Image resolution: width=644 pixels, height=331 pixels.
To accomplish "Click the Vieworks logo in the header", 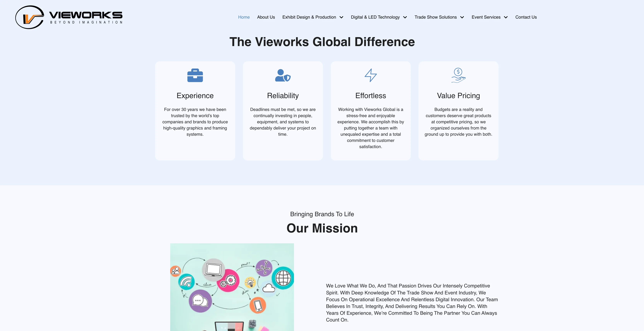I will (69, 17).
